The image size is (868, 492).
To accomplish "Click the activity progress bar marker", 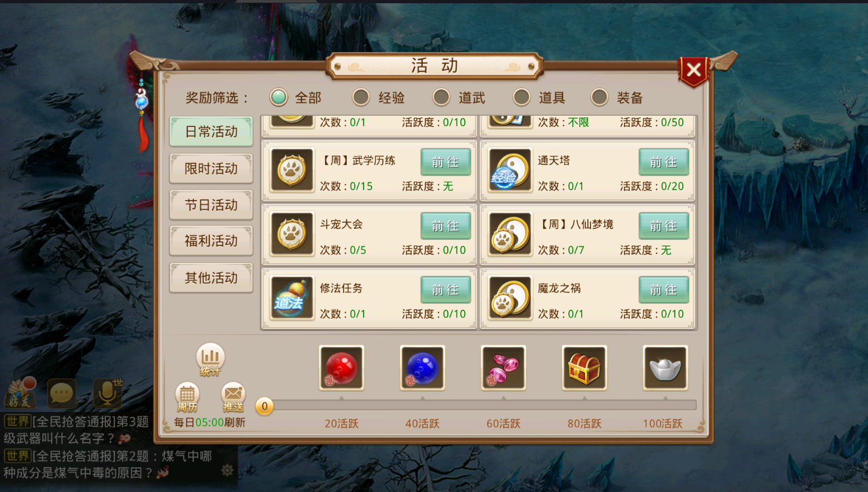I will coord(265,407).
